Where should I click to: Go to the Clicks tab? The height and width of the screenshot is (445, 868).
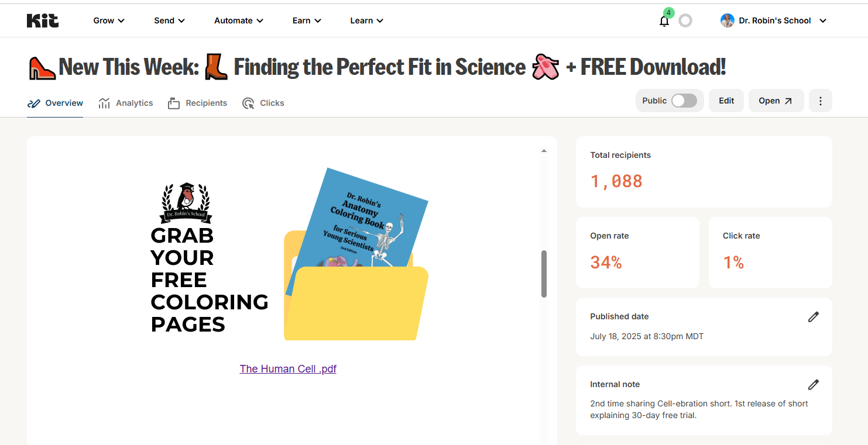(x=263, y=103)
